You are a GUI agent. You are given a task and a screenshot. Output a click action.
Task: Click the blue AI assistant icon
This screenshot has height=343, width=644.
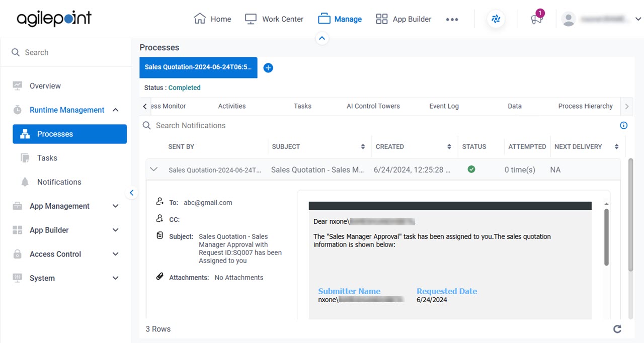tap(496, 19)
